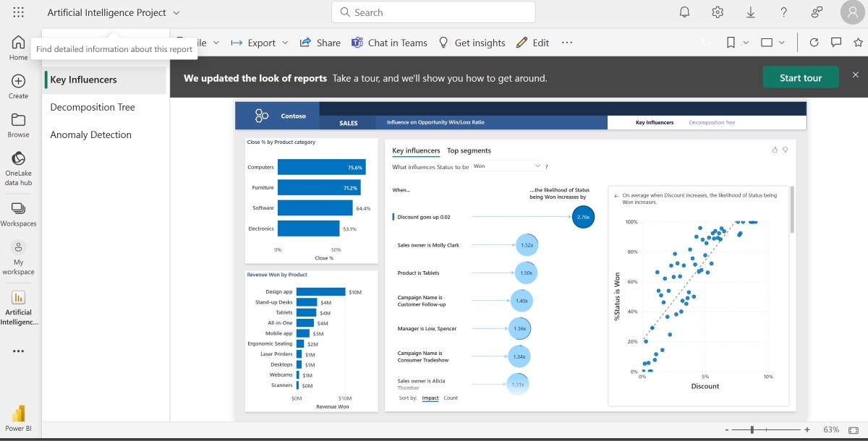Open the Settings gear menu

pos(717,12)
